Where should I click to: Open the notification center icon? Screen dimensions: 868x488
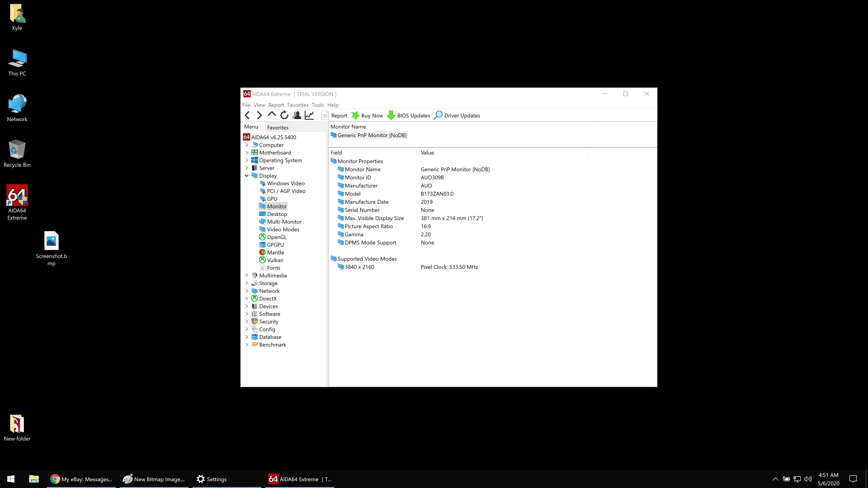click(853, 479)
